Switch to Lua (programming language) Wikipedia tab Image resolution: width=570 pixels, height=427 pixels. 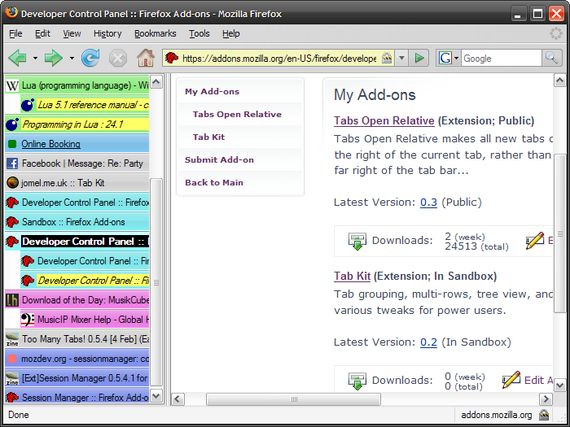(77, 86)
